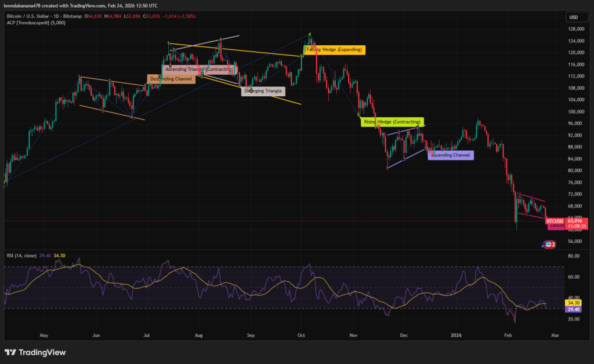Click the 80.00 RSI axis label

pos(574,256)
